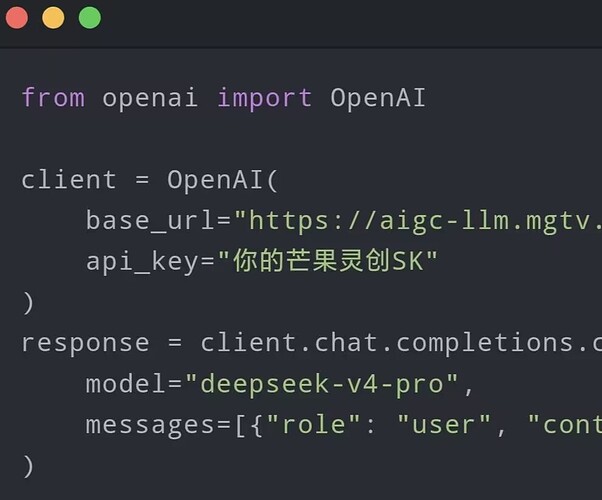Click the 'client' variable being assigned

click(x=69, y=179)
